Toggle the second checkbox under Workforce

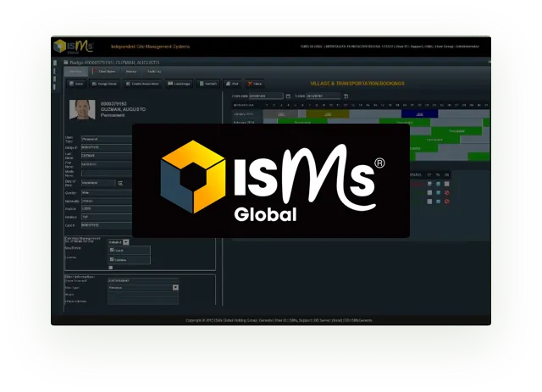[x=112, y=259]
